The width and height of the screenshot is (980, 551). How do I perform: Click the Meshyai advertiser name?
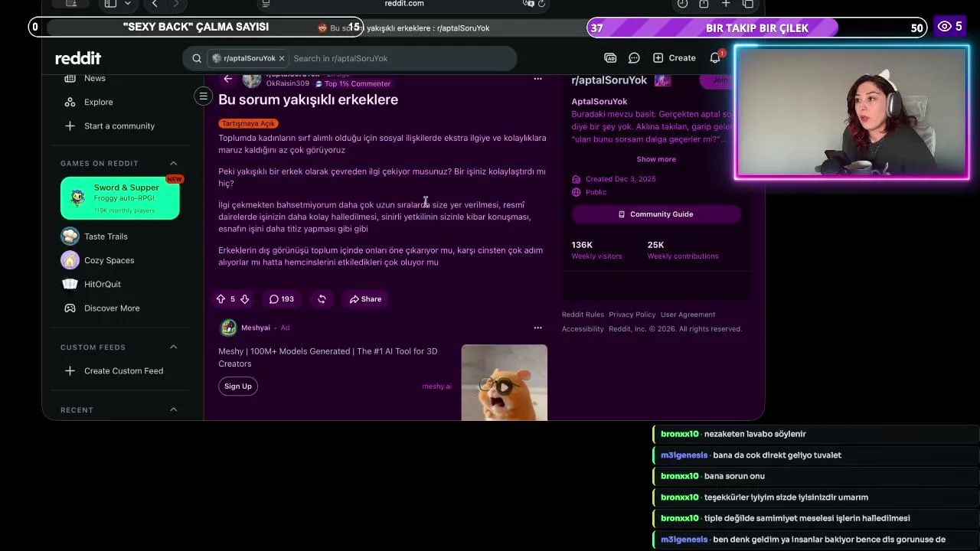point(256,328)
